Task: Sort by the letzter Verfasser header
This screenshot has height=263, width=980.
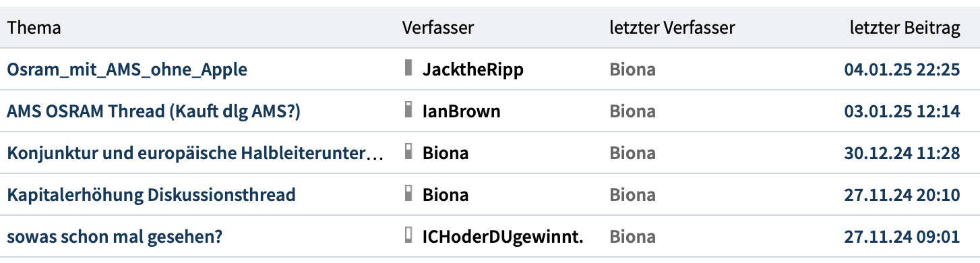Action: [672, 28]
